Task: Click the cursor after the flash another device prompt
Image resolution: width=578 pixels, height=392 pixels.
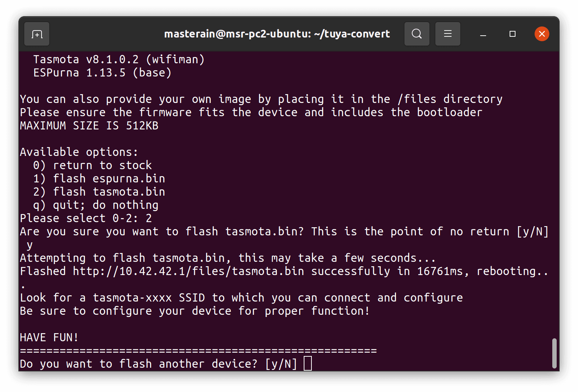Action: click(308, 364)
